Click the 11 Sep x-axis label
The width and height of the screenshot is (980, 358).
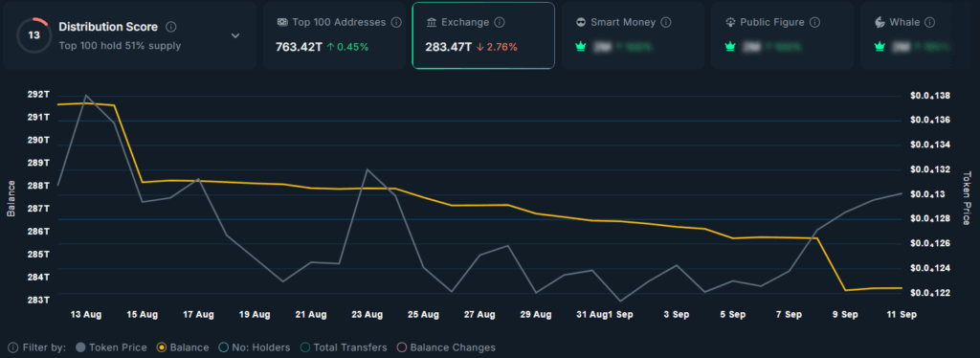pyautogui.click(x=902, y=315)
